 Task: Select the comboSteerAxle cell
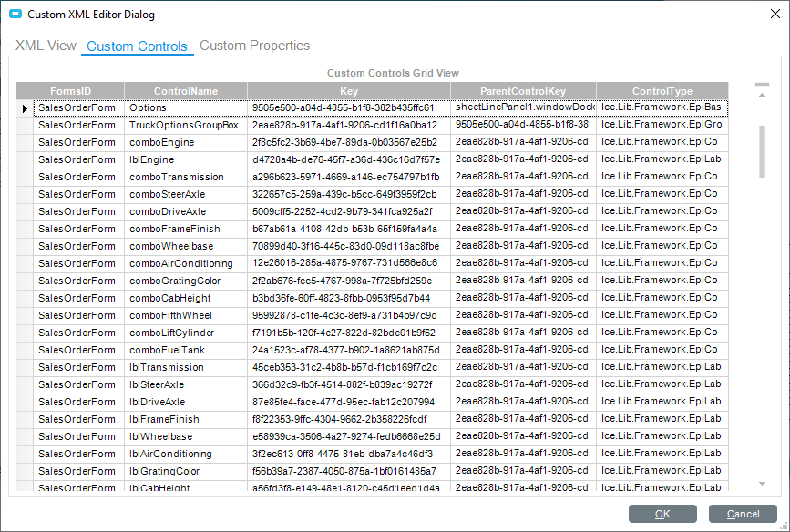185,194
